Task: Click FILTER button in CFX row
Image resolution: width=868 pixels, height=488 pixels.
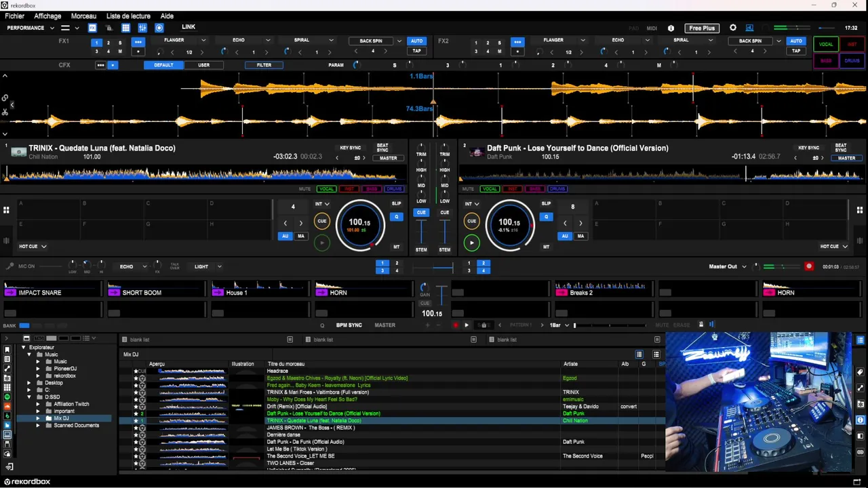Action: pos(264,65)
